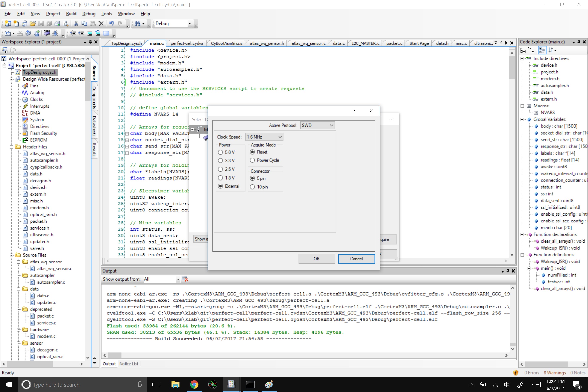
Task: Click Cancel to dismiss the dialog
Action: 357,259
